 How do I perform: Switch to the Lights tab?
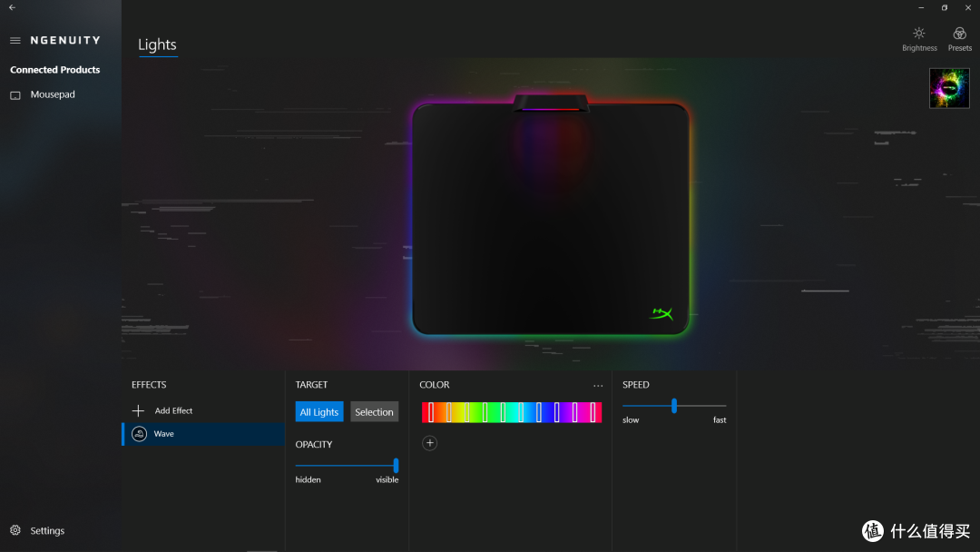158,45
